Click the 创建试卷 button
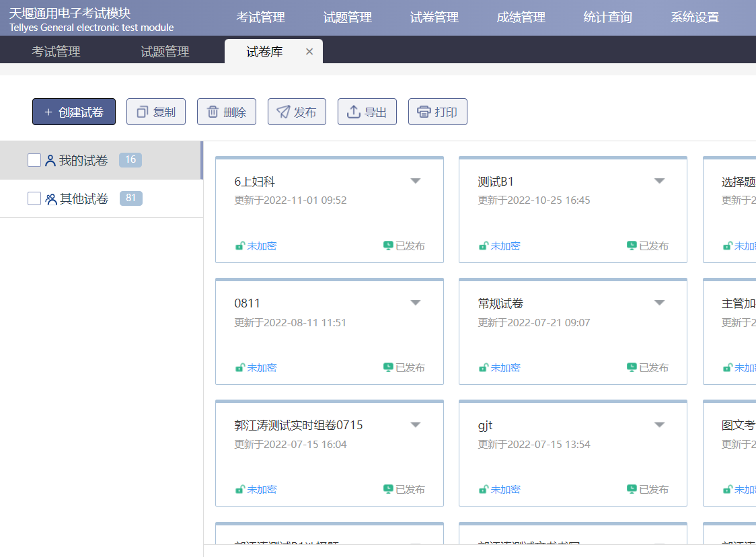 [x=74, y=112]
